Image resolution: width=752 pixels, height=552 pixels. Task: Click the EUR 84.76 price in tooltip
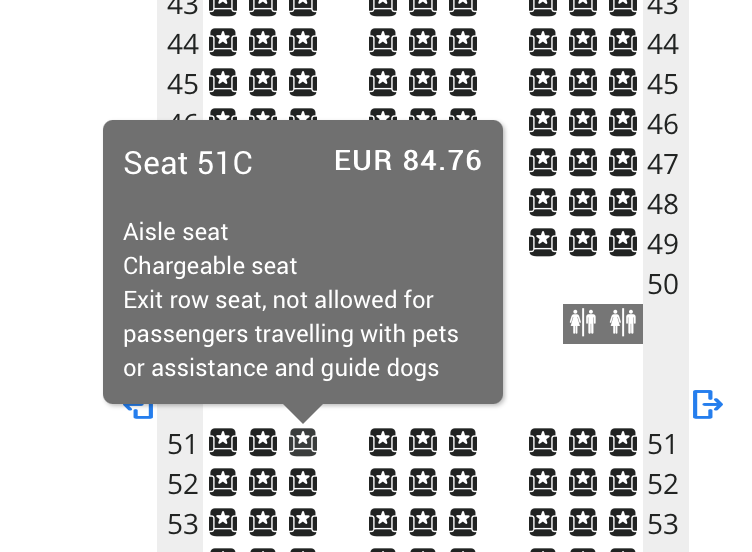(408, 161)
